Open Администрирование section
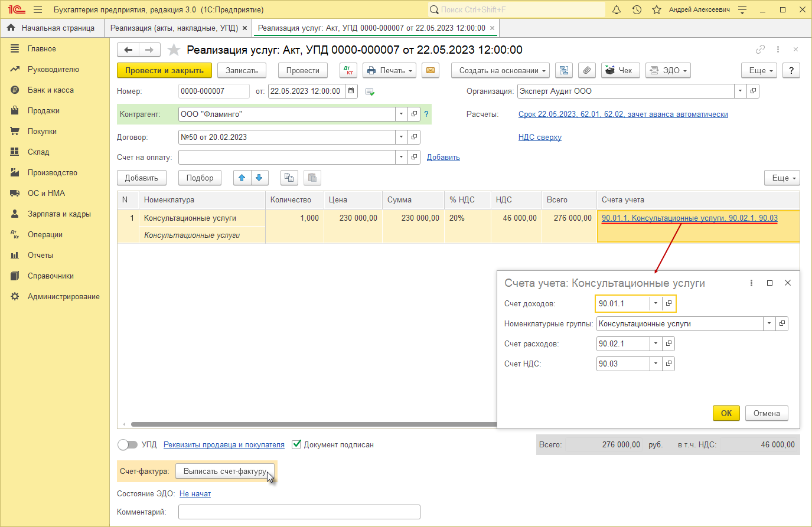 click(63, 296)
